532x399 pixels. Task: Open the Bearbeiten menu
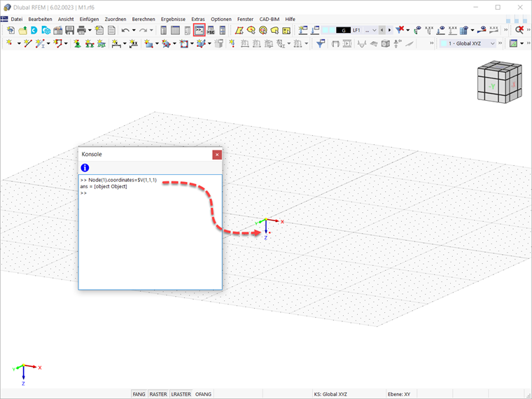point(40,20)
